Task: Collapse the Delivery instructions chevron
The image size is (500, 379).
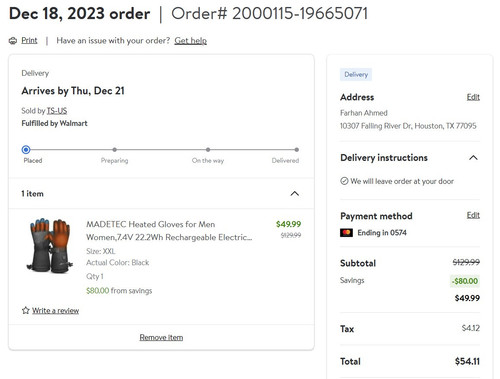Action: [473, 158]
